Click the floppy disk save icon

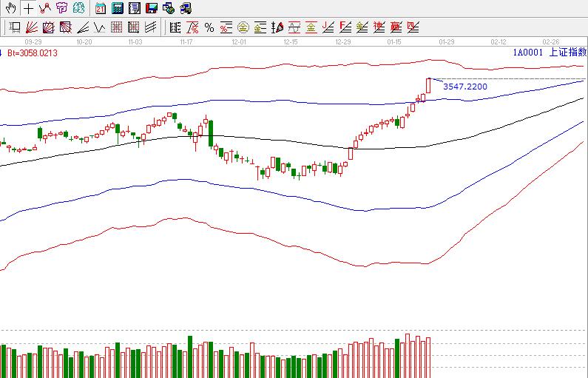tap(151, 9)
